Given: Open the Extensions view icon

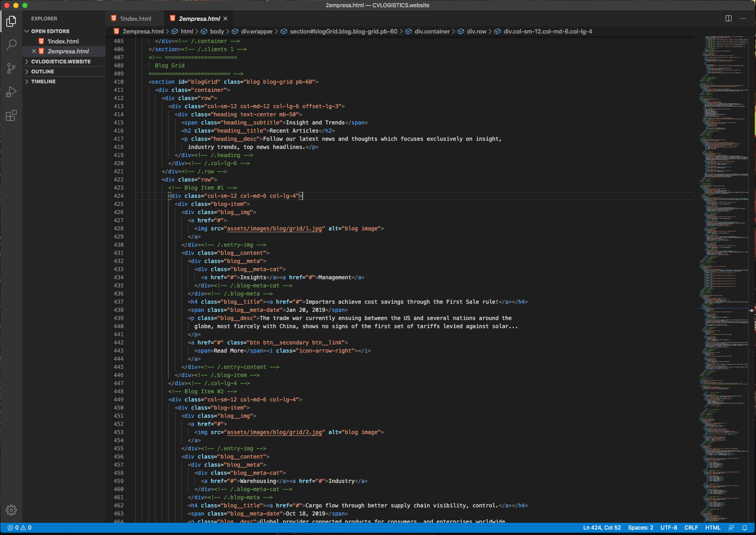Looking at the screenshot, I should (x=11, y=115).
